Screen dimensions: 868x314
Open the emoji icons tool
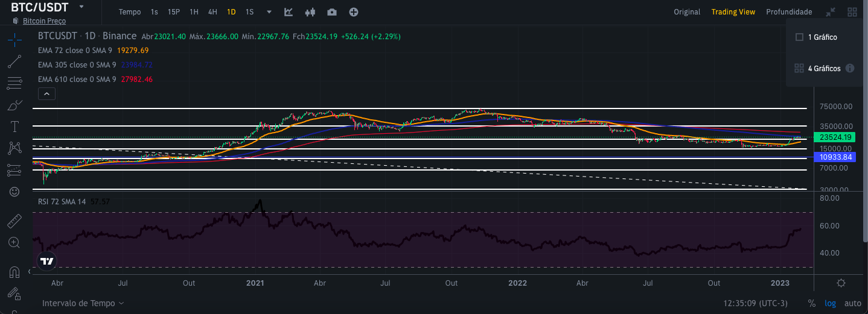point(14,192)
